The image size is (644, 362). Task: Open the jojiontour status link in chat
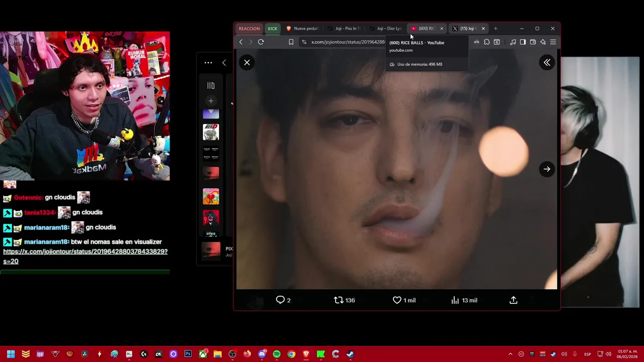(x=85, y=256)
